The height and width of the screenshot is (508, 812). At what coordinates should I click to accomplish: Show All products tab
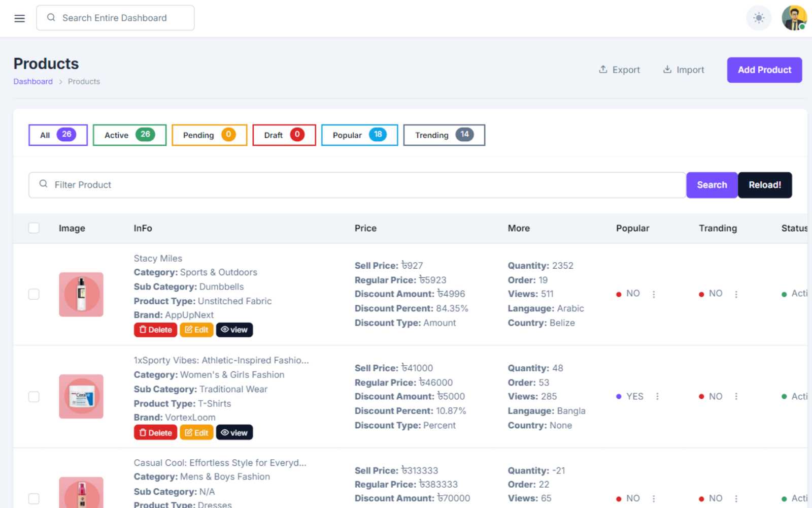58,135
